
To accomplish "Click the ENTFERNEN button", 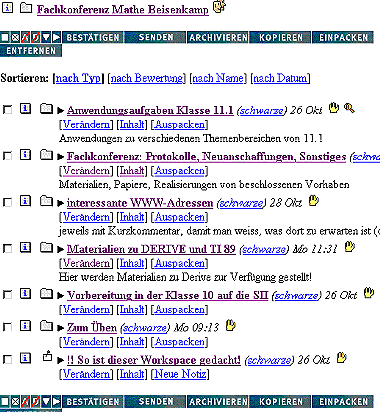I will [31, 51].
